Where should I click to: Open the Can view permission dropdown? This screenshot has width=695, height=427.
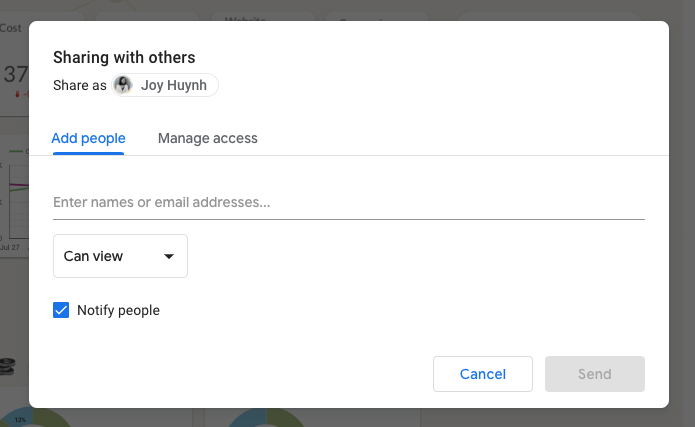[120, 256]
